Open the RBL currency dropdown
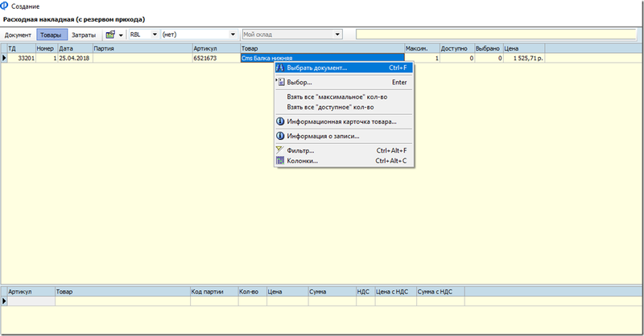 tap(155, 35)
